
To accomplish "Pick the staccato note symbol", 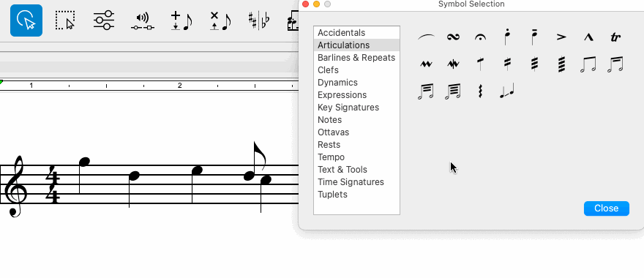I will click(x=507, y=37).
